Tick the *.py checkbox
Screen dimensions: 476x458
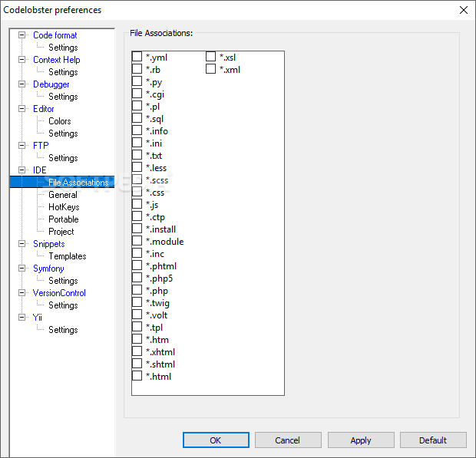coord(137,81)
